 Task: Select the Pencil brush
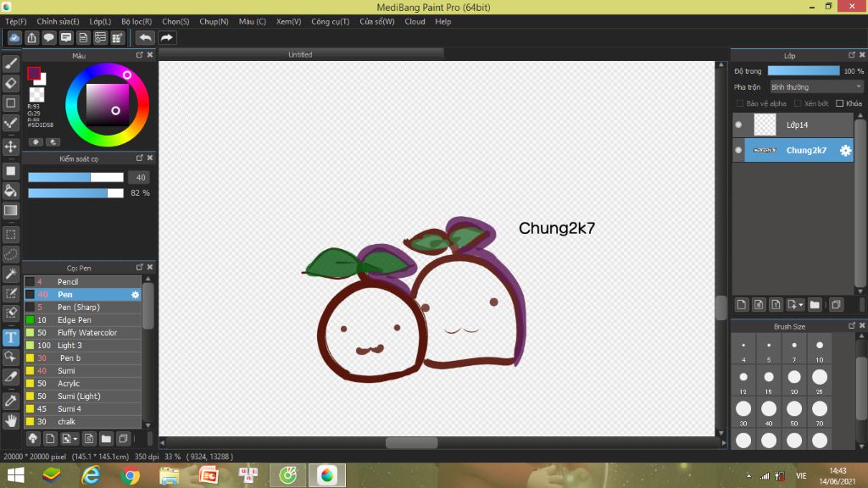pyautogui.click(x=82, y=281)
